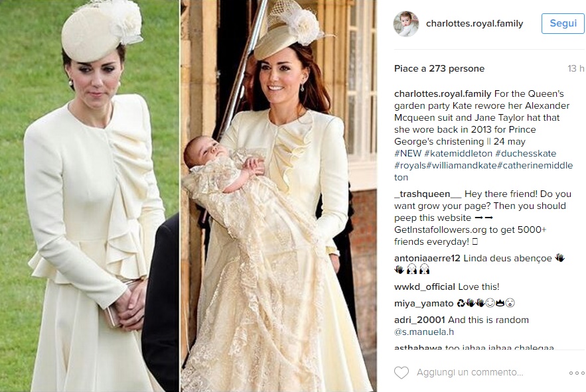
Task: Visit wwkd_official commenter profile
Action: tap(425, 287)
